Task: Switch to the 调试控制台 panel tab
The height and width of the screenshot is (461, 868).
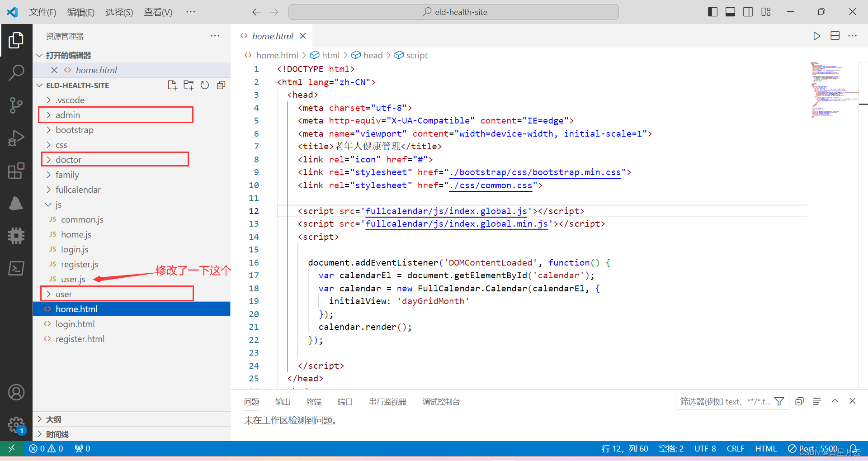Action: [441, 402]
